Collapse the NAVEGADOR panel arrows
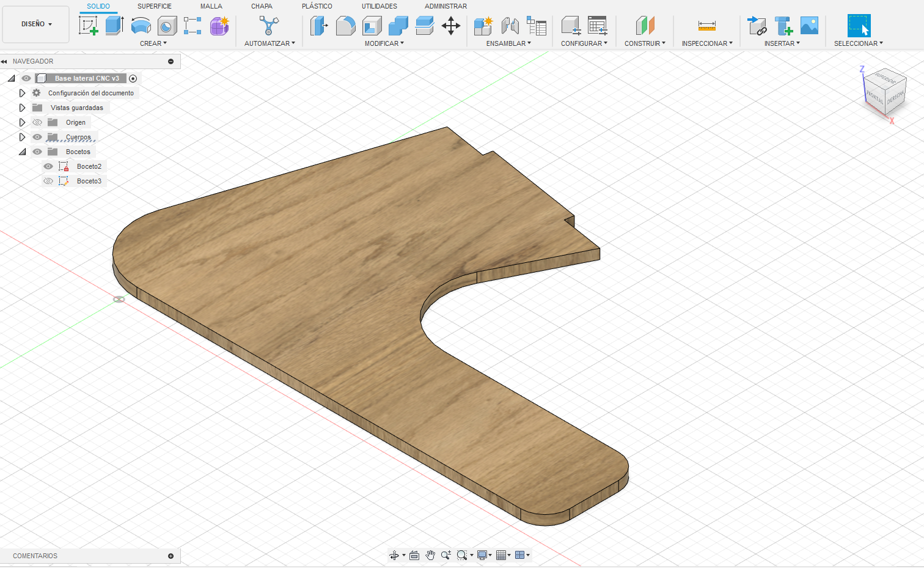 pyautogui.click(x=4, y=61)
